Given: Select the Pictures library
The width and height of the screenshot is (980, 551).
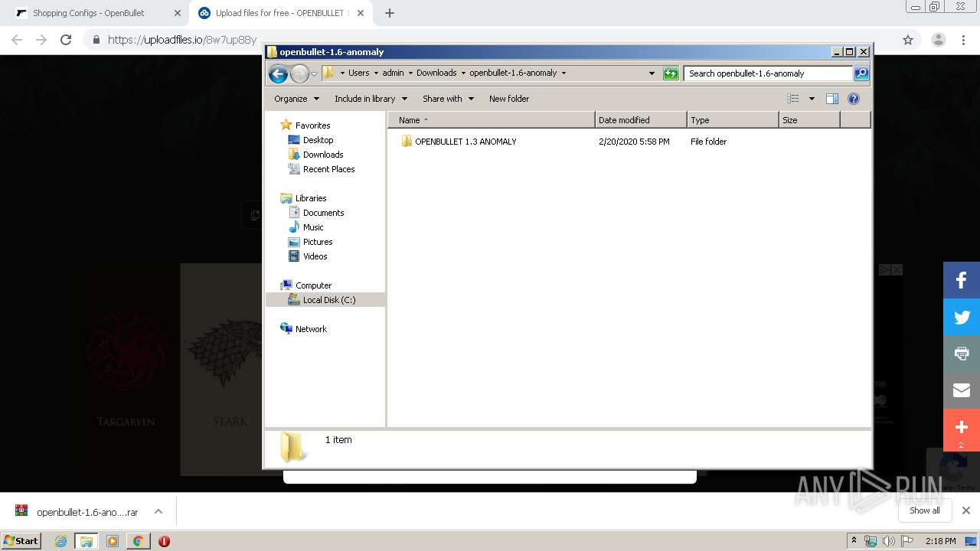Looking at the screenshot, I should tap(318, 242).
